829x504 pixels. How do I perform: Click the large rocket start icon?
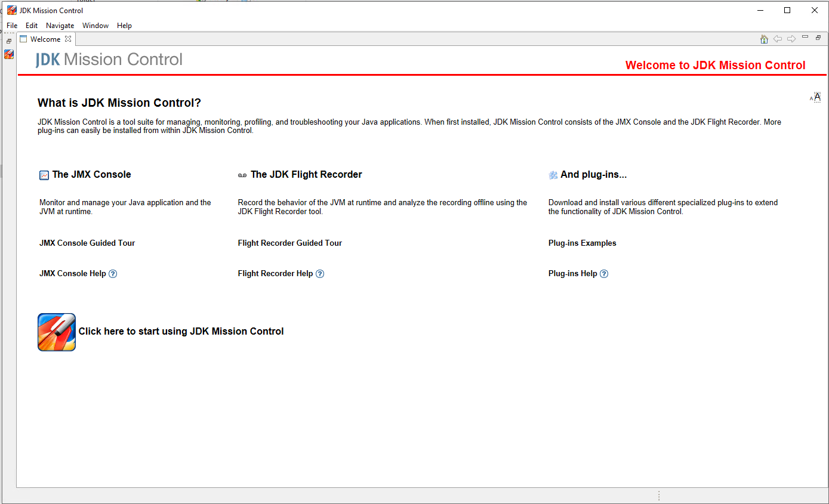click(57, 332)
